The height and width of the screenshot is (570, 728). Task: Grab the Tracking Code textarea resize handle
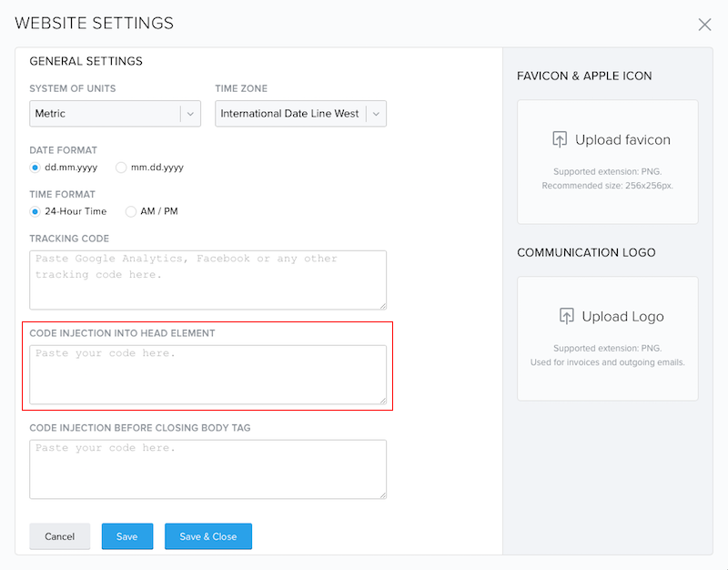click(383, 306)
